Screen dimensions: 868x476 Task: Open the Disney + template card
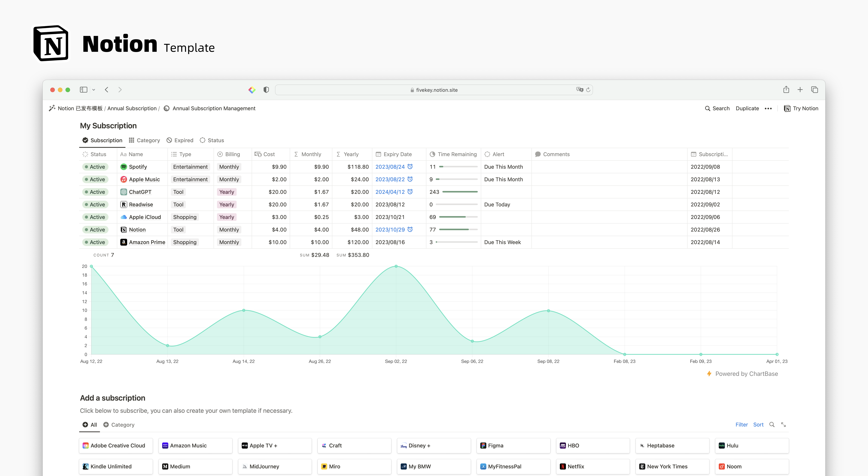tap(434, 446)
